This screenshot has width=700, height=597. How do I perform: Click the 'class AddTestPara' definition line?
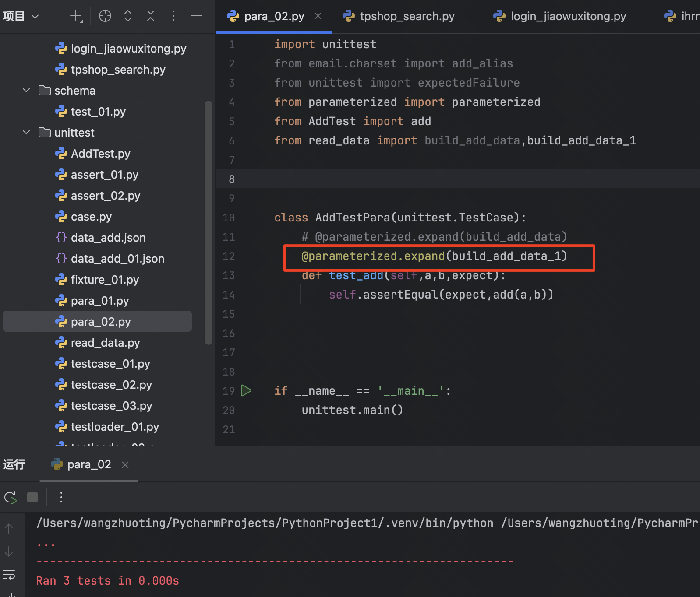pos(400,218)
